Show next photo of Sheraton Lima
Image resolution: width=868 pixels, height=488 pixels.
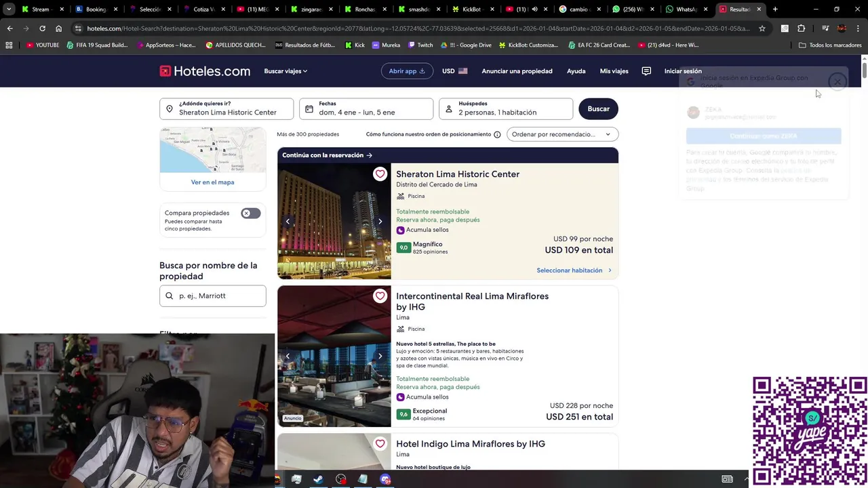380,222
